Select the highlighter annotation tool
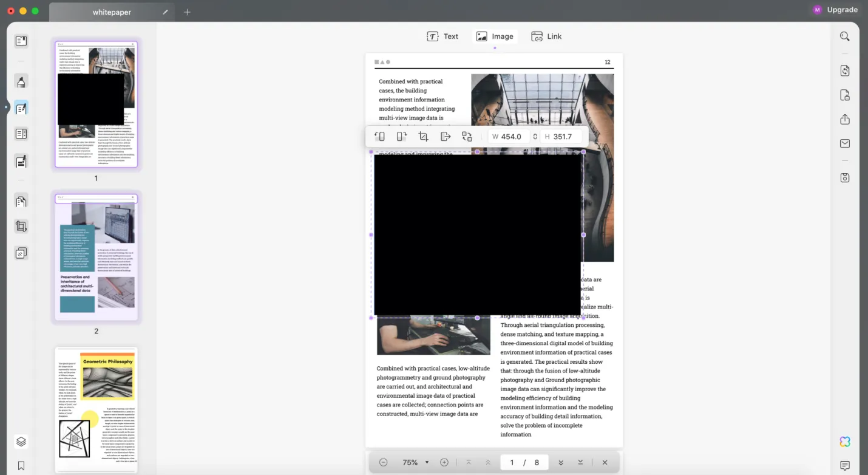The width and height of the screenshot is (868, 475). click(x=21, y=81)
